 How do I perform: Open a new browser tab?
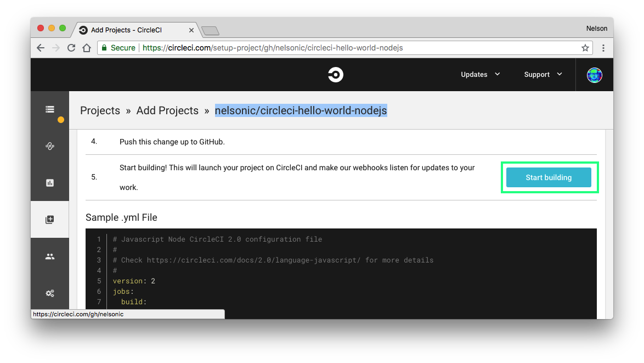(x=210, y=30)
